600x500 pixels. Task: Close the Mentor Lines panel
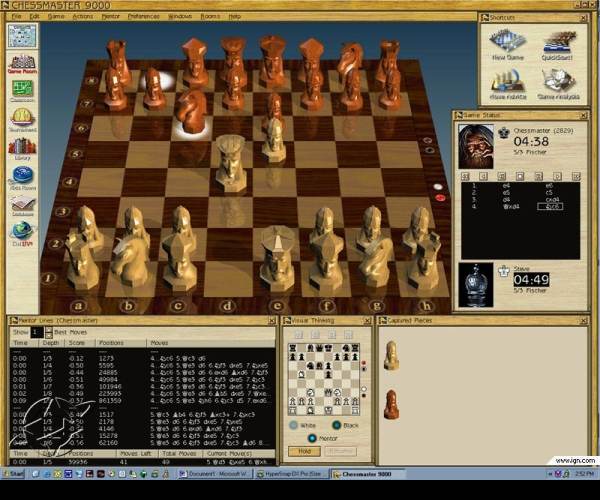(x=271, y=321)
